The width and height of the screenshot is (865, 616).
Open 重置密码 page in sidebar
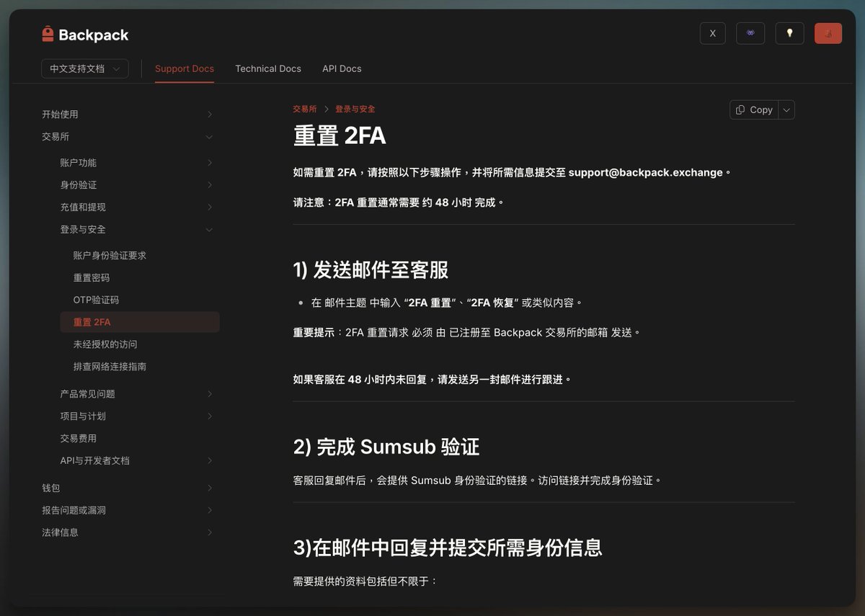click(92, 277)
